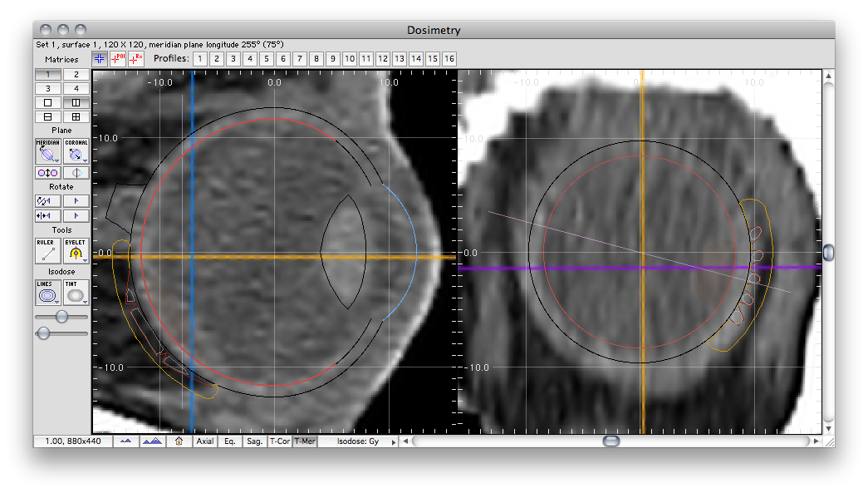Select profile number 8

click(316, 59)
